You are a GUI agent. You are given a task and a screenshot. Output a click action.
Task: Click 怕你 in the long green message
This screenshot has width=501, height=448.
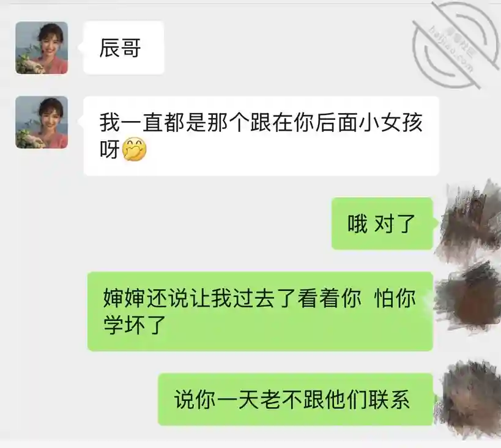tap(395, 298)
